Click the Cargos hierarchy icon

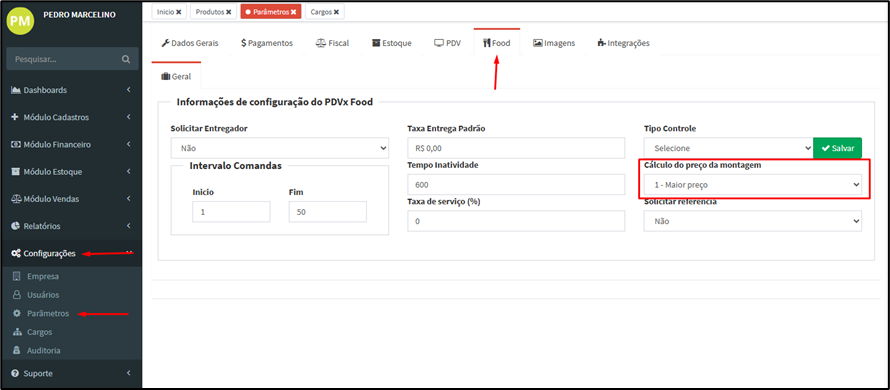pyautogui.click(x=16, y=332)
